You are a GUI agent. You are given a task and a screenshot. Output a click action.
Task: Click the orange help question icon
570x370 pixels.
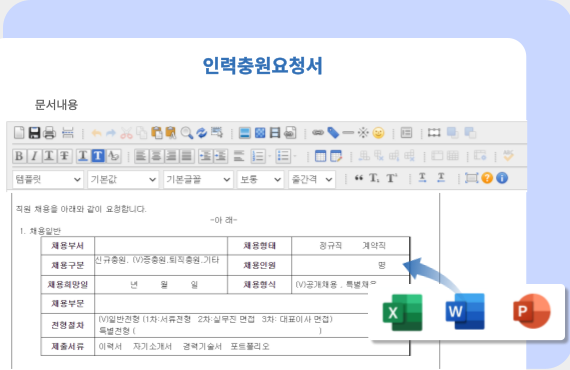click(487, 178)
